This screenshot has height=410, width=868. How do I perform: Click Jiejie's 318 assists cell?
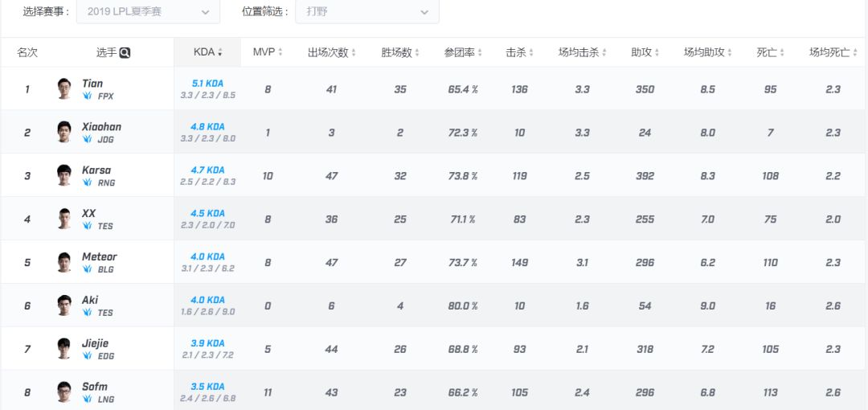[x=645, y=349]
